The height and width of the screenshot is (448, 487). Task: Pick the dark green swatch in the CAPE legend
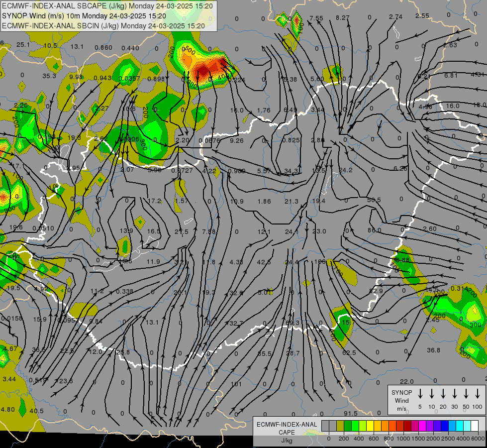(x=348, y=426)
